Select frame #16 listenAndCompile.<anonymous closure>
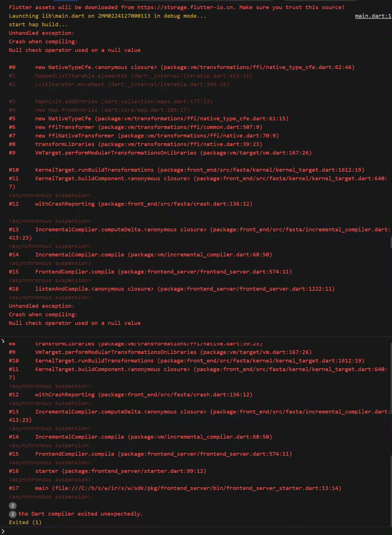 point(172,289)
